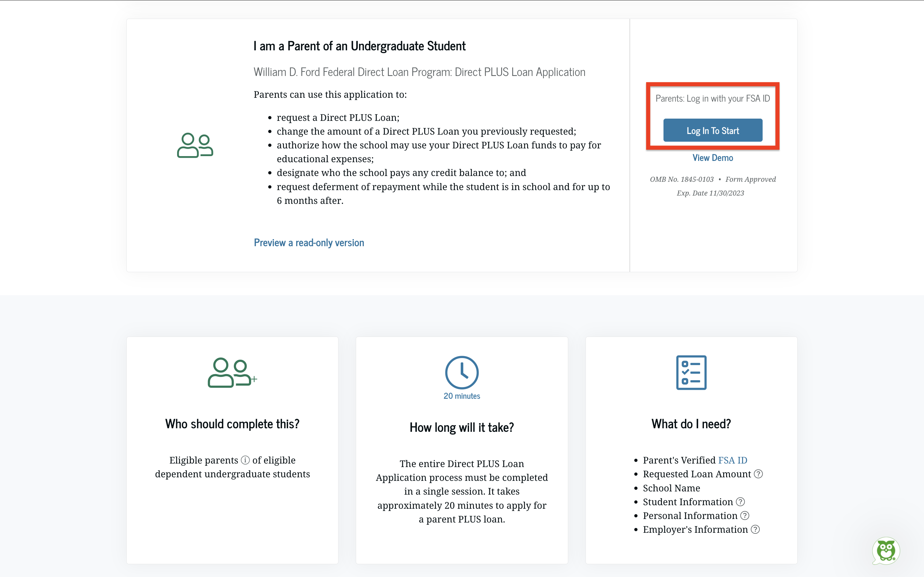Click the Log In To Start button
The height and width of the screenshot is (577, 924).
pyautogui.click(x=713, y=130)
